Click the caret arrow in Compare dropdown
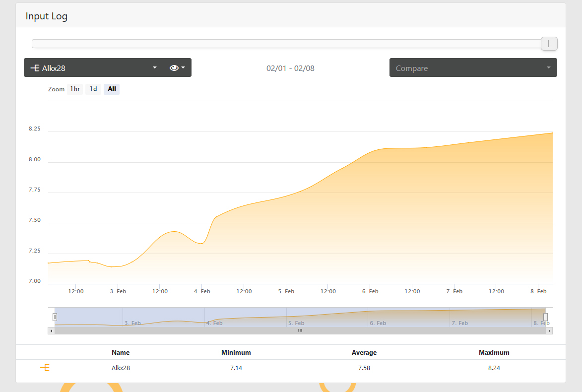 [x=549, y=67]
